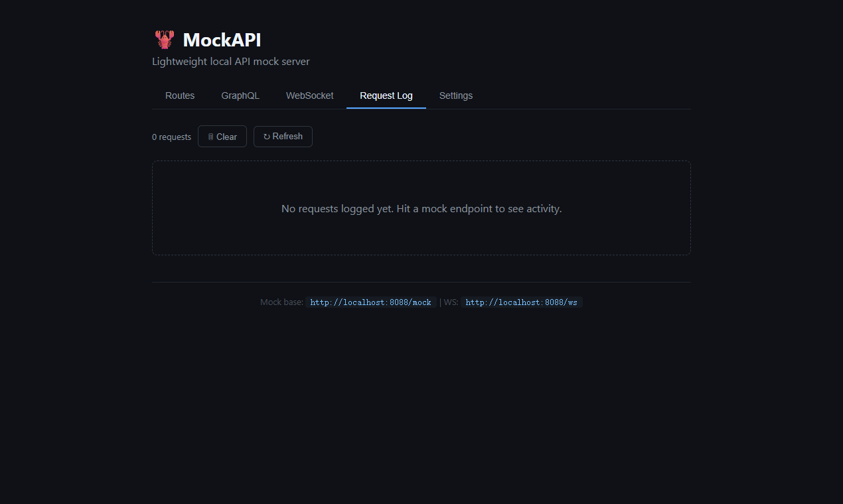Click the mock base URL snippet
The height and width of the screenshot is (504, 843).
click(x=370, y=302)
